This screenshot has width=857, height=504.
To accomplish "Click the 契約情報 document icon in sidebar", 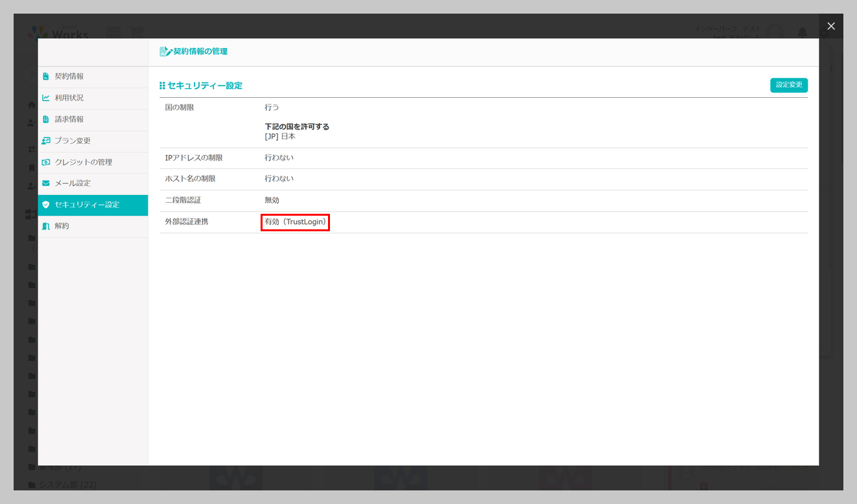I will 46,76.
